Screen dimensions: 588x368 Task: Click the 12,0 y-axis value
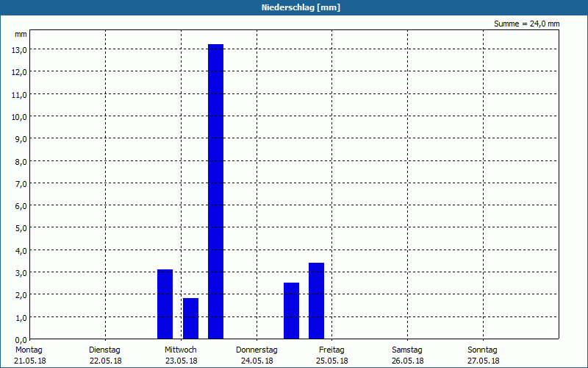click(x=19, y=72)
